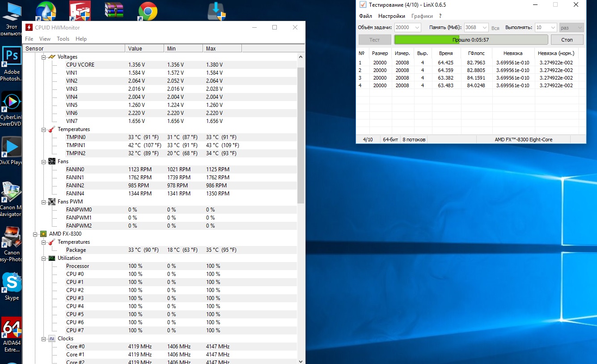Click the Max column header in HWMonitor

tap(222, 49)
